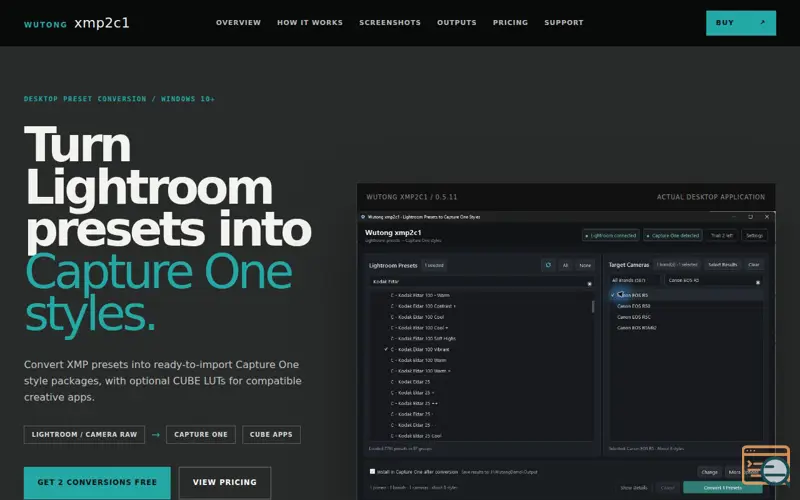
Task: Open the Support nav item
Action: [564, 22]
